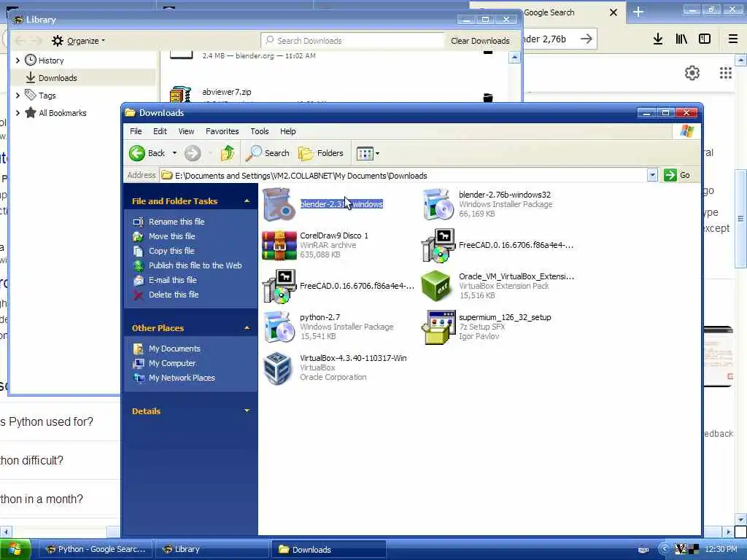Click the python-2.7 file name
This screenshot has width=747, height=560.
point(320,317)
